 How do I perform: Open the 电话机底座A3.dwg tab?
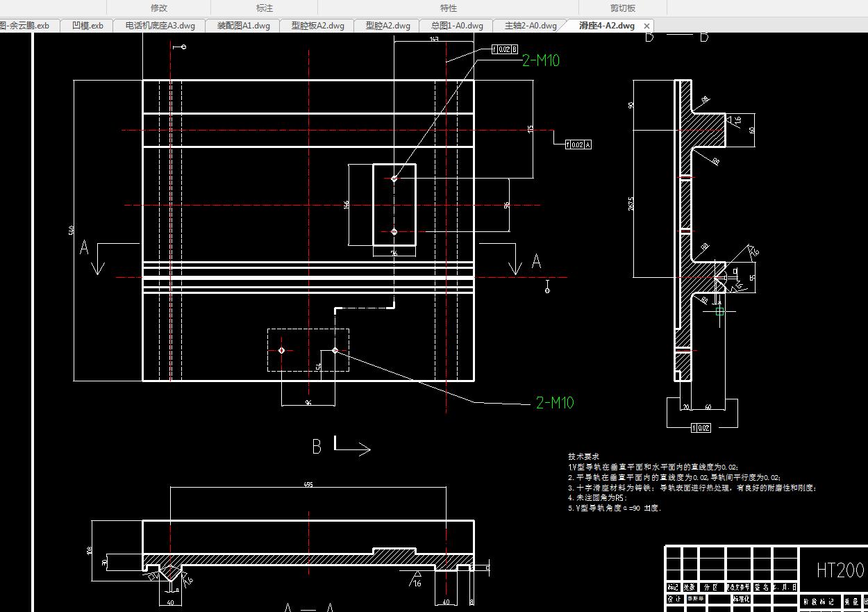coord(160,26)
